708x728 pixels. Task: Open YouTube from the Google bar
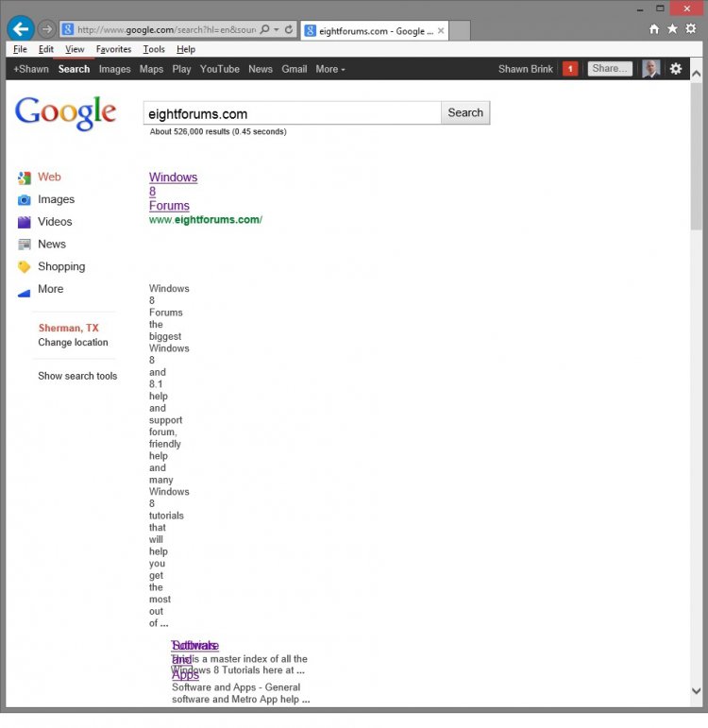click(x=220, y=69)
